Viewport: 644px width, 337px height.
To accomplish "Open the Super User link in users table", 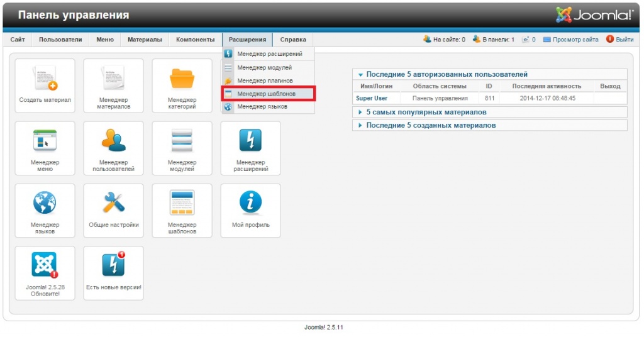I will click(372, 98).
